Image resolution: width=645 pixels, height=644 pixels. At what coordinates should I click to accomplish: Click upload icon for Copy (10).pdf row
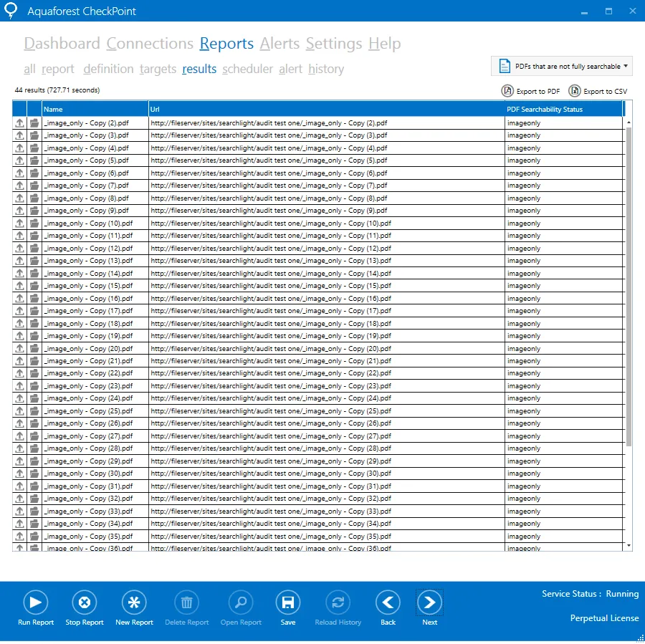19,224
